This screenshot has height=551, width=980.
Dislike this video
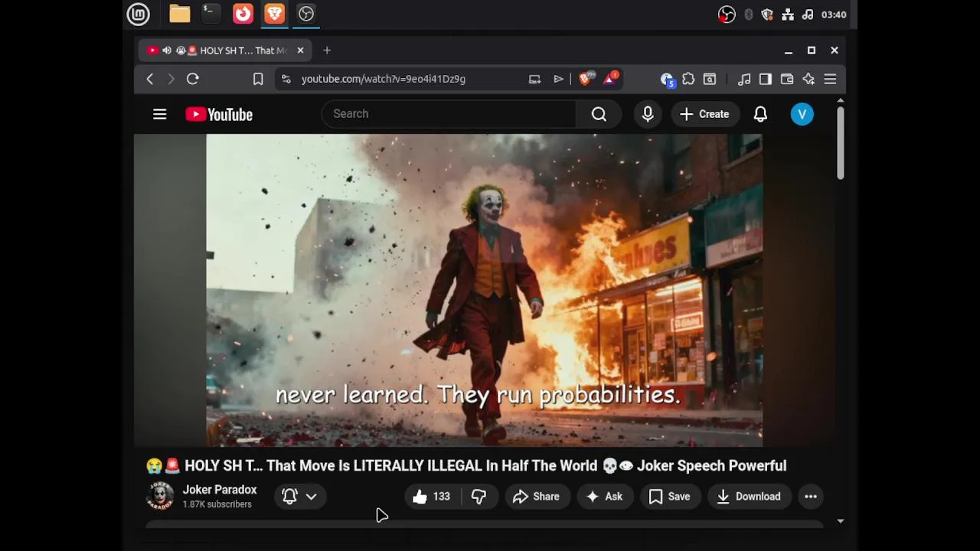click(479, 497)
